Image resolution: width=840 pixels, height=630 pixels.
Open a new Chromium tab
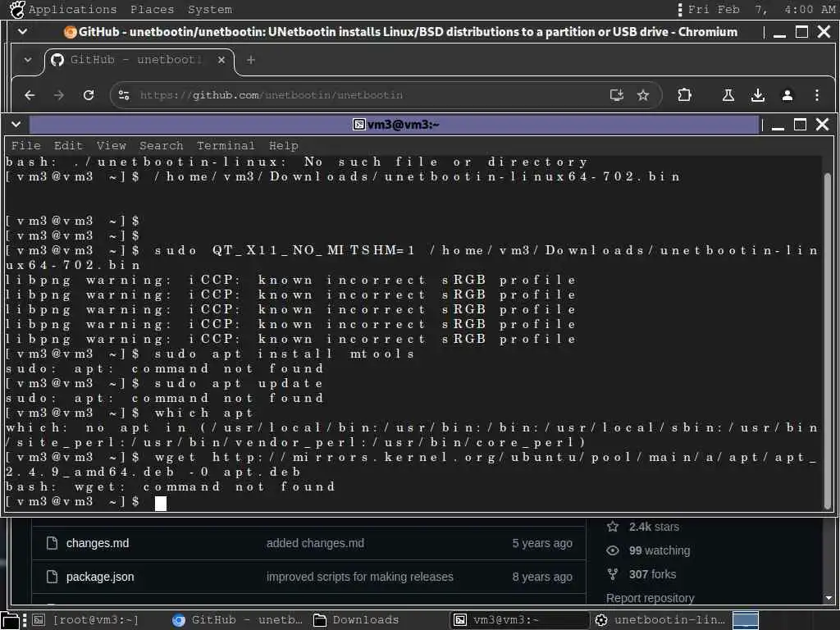pos(251,60)
